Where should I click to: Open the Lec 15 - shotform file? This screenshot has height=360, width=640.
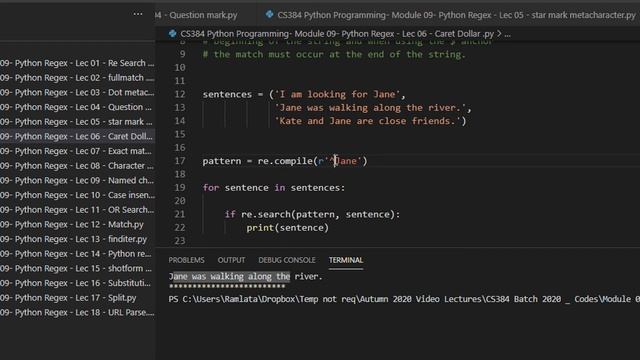pyautogui.click(x=77, y=269)
